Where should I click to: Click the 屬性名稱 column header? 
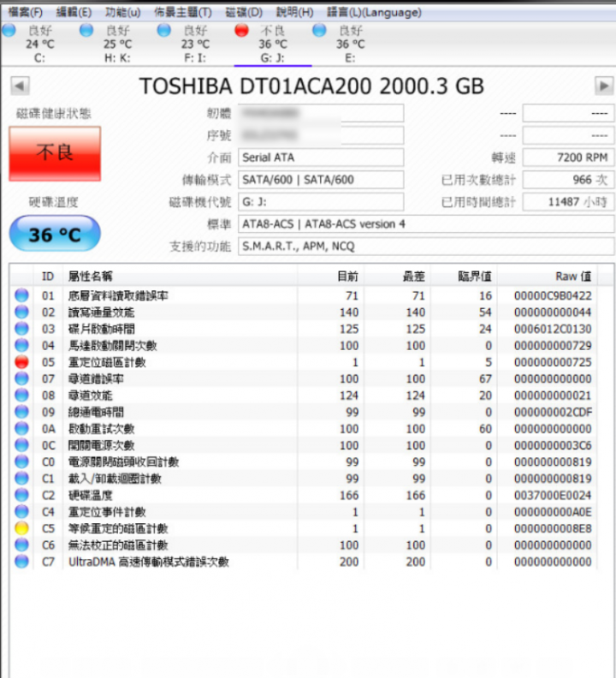click(180, 277)
